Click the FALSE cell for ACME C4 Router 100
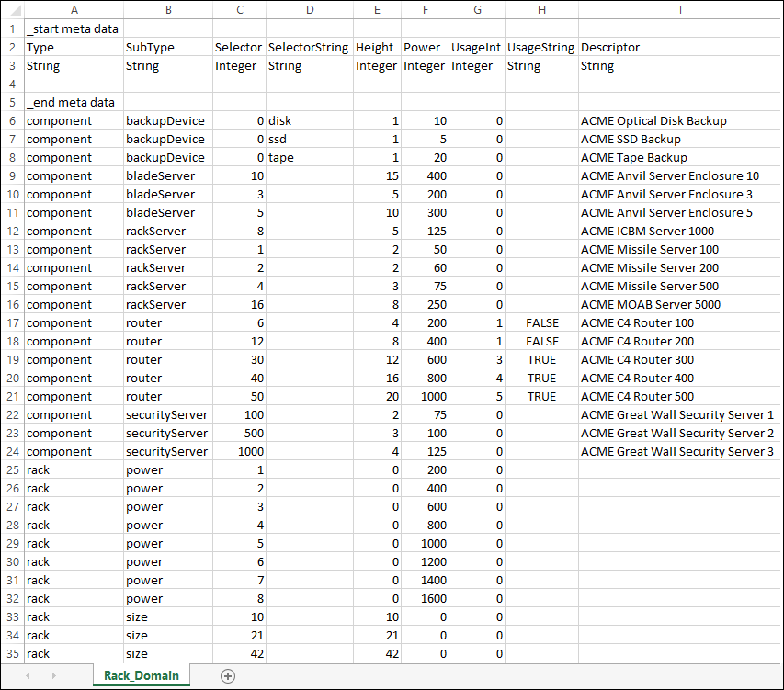Viewport: 784px width, 690px height. point(541,322)
